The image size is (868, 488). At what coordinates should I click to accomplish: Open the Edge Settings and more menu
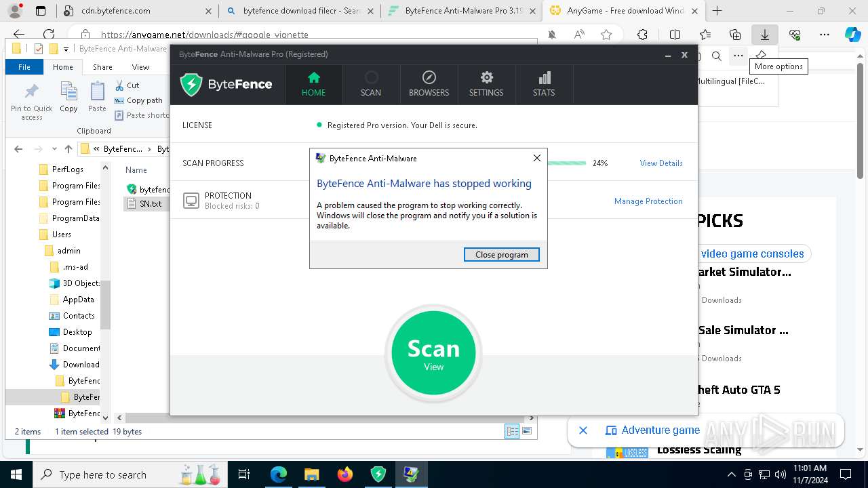pyautogui.click(x=825, y=35)
